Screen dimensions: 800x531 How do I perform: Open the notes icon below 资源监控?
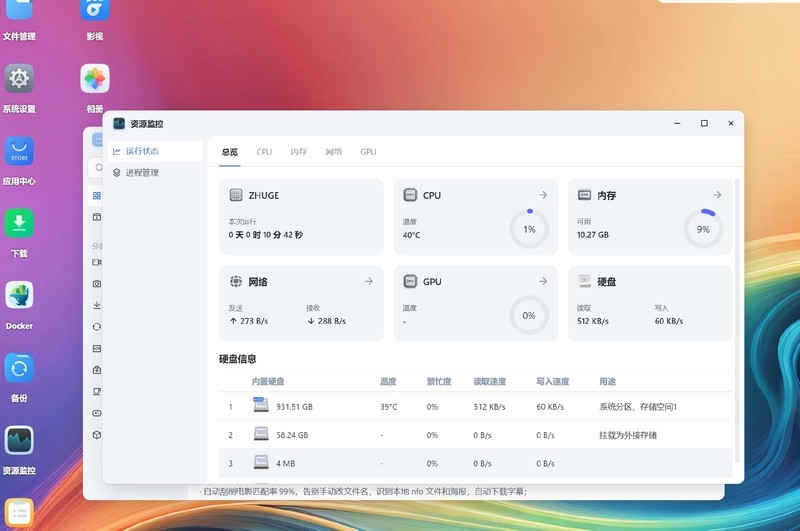coord(19,513)
